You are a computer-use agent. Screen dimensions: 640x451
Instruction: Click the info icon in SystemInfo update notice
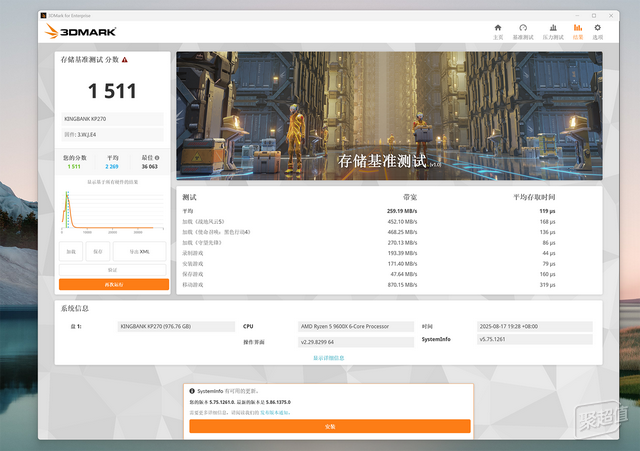click(x=192, y=391)
